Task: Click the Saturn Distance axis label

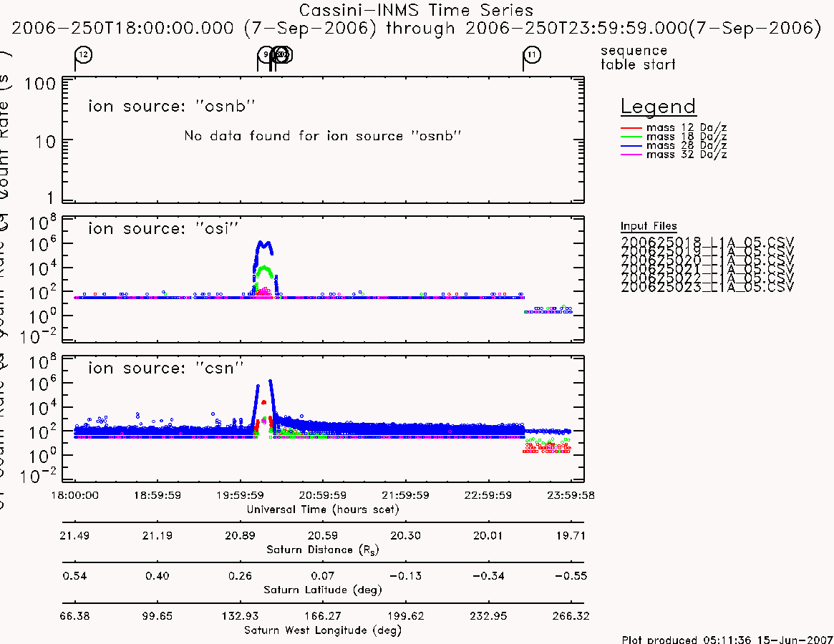Action: coord(322,550)
